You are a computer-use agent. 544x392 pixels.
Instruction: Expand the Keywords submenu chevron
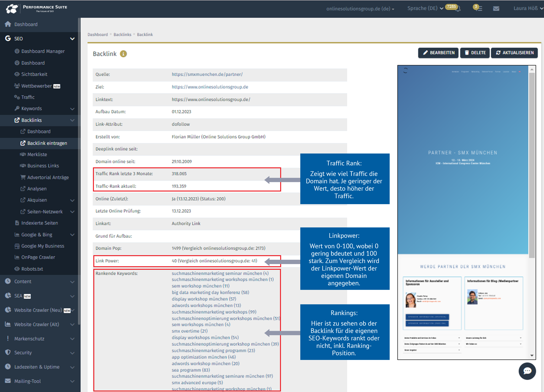click(72, 109)
